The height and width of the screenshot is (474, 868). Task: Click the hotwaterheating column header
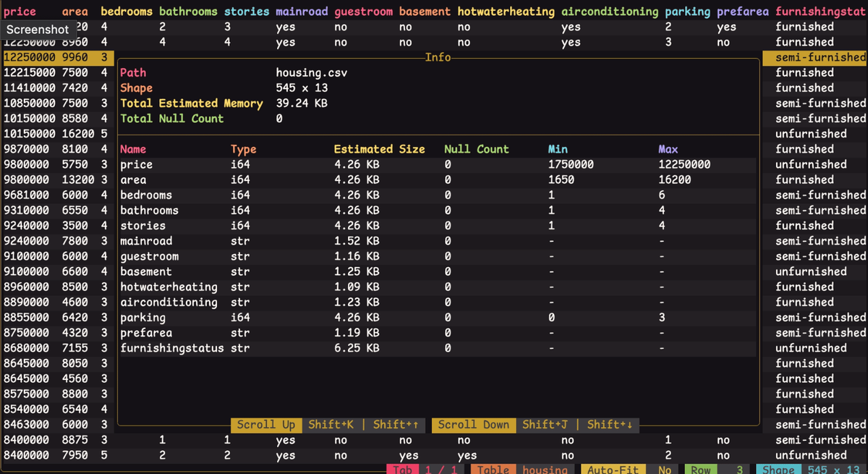pyautogui.click(x=506, y=12)
